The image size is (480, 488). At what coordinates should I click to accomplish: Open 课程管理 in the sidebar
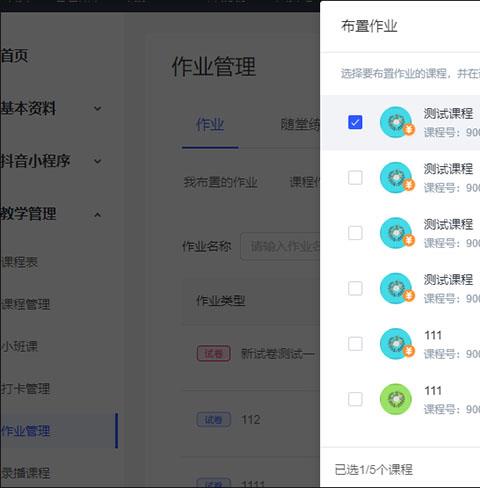(26, 304)
